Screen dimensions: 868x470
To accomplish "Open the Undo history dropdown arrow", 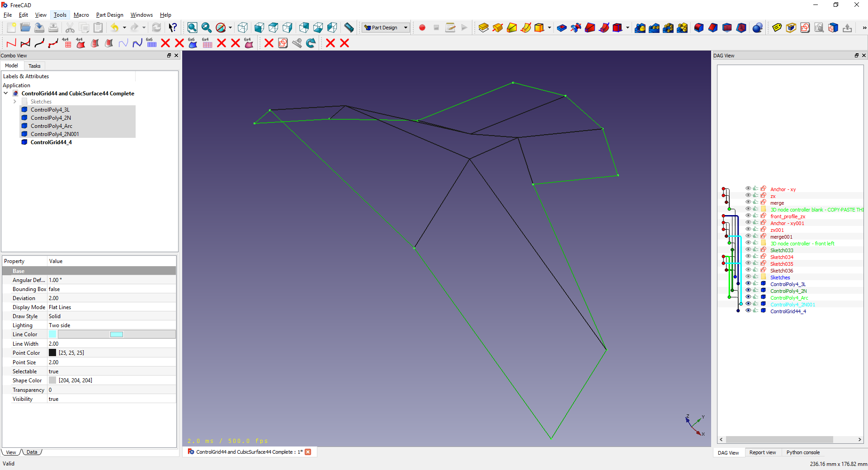I will click(124, 28).
